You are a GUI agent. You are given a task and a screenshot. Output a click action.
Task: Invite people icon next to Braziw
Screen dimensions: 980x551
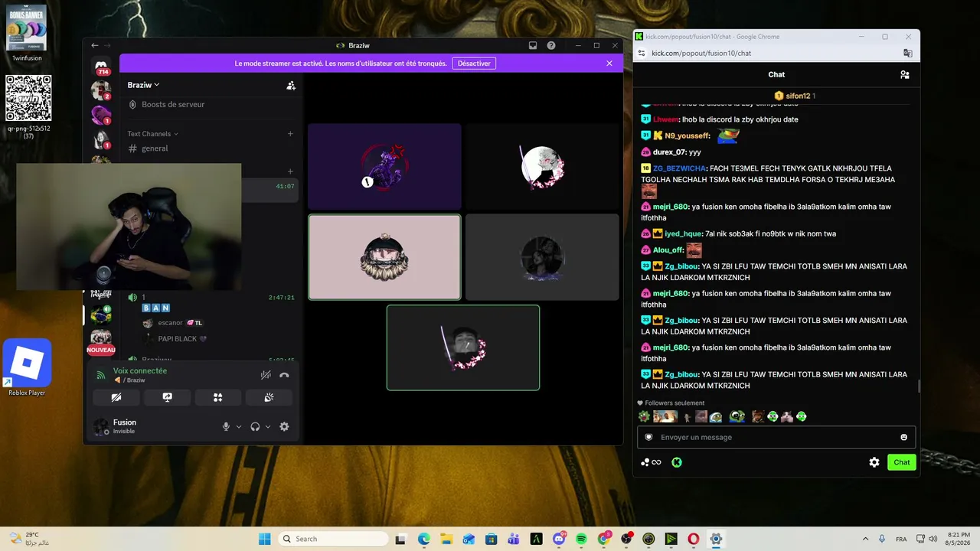point(291,86)
